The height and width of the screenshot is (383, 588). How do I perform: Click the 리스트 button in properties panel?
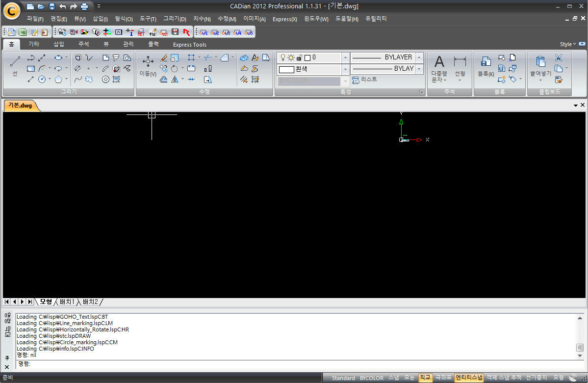(x=365, y=80)
